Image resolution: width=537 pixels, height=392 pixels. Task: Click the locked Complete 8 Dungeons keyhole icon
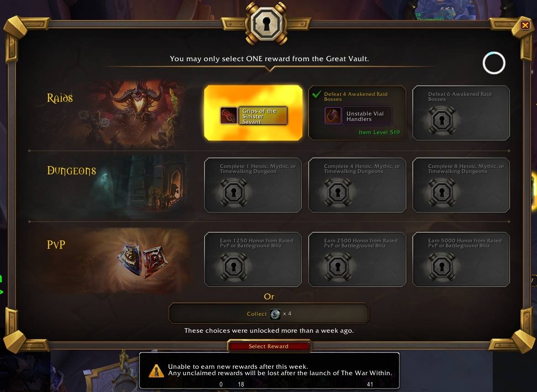(442, 193)
